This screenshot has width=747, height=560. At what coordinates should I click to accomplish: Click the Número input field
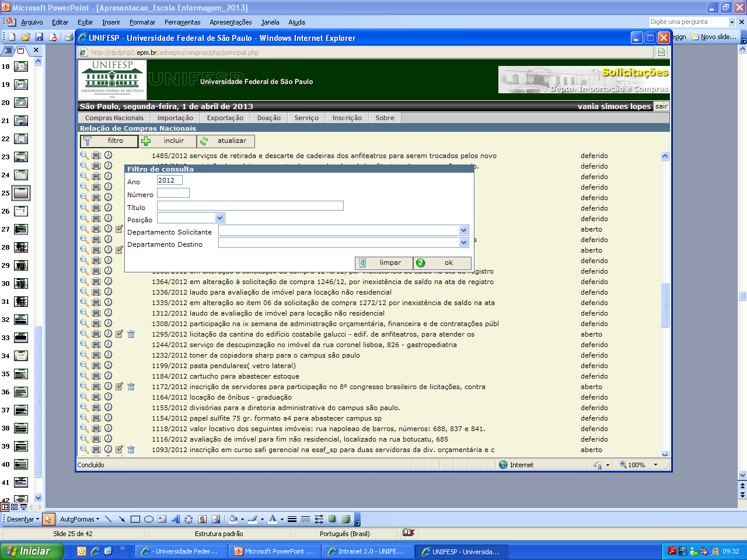[173, 193]
